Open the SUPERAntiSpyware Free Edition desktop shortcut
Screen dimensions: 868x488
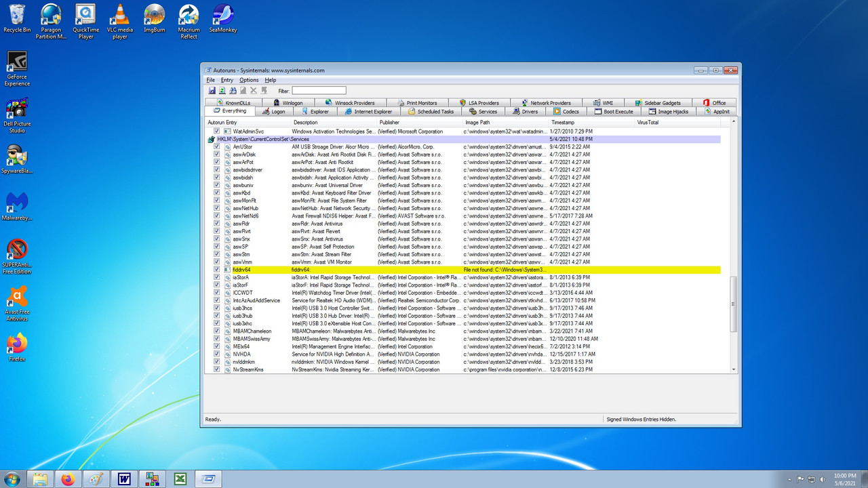pyautogui.click(x=17, y=256)
